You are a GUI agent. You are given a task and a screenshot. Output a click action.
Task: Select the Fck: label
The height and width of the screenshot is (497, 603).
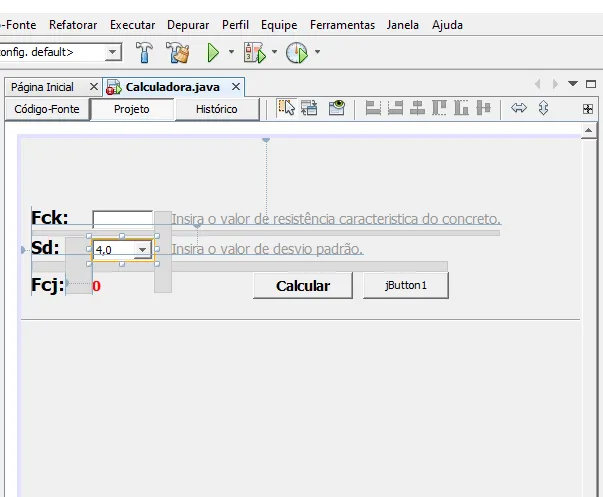pos(50,218)
